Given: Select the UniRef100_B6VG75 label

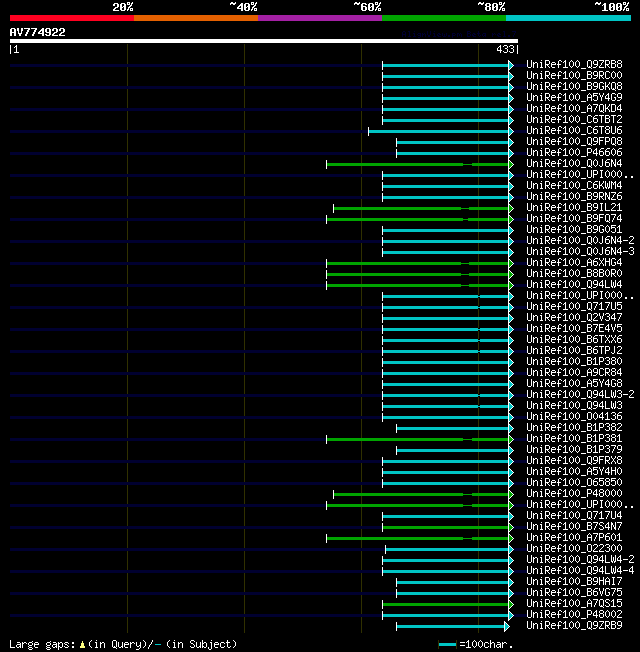Looking at the screenshot, I should point(574,593).
